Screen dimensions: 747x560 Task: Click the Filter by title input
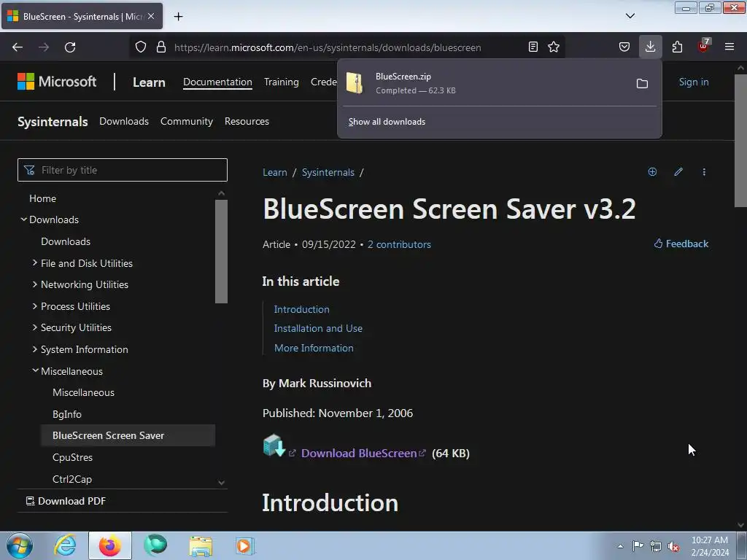[123, 170]
